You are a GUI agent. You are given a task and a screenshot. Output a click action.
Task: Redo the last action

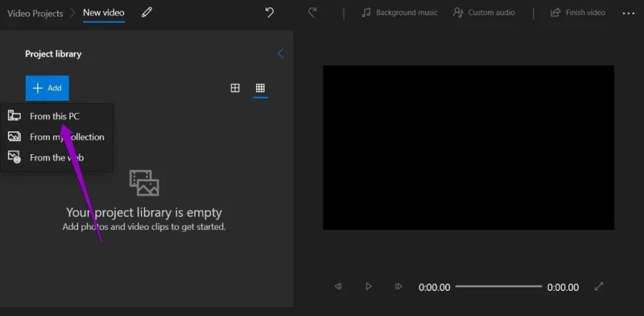[x=312, y=13]
